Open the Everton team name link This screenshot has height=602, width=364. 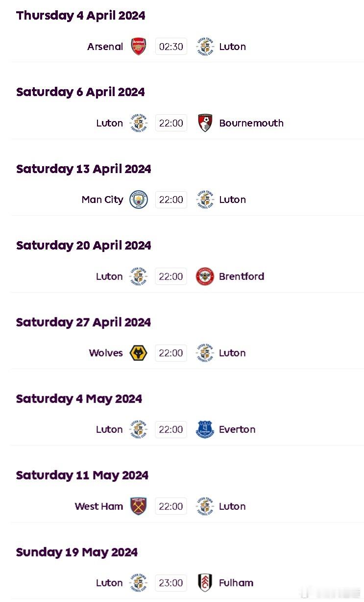tap(237, 429)
